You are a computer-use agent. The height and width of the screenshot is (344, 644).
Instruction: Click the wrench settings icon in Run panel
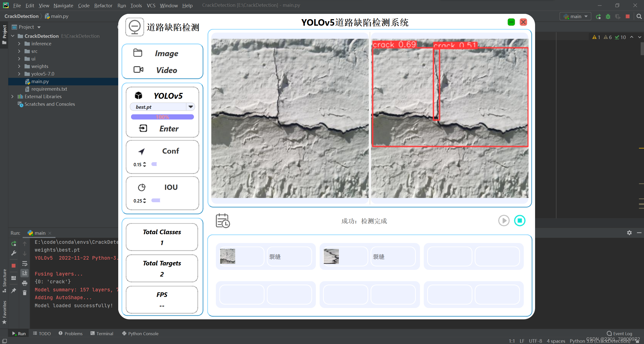[14, 253]
